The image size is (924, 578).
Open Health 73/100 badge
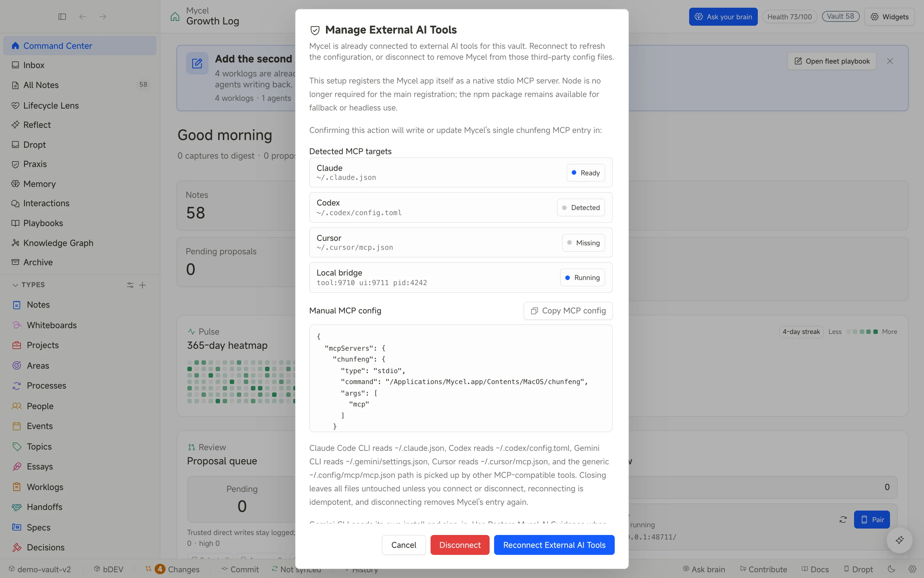(790, 17)
